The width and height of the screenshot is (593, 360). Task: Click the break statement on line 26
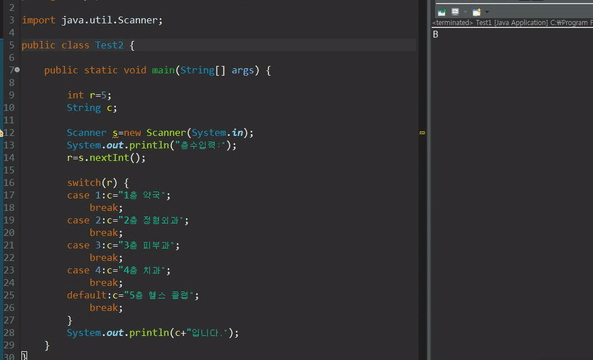pyautogui.click(x=106, y=308)
